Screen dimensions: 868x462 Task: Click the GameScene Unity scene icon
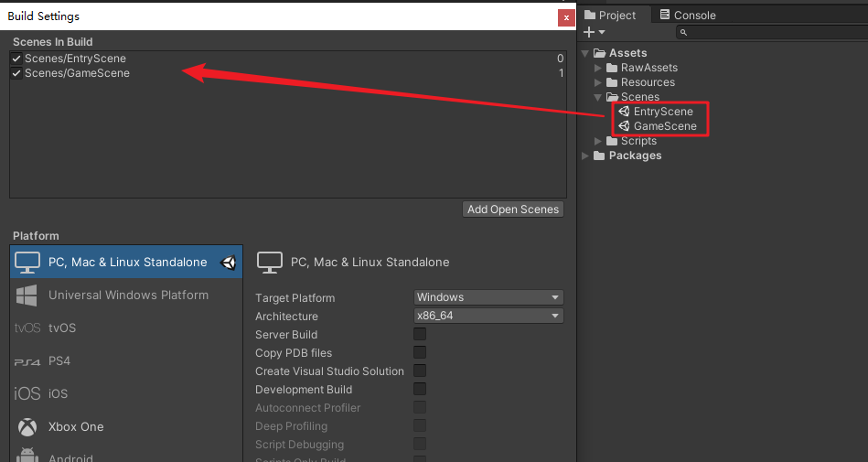pos(624,125)
